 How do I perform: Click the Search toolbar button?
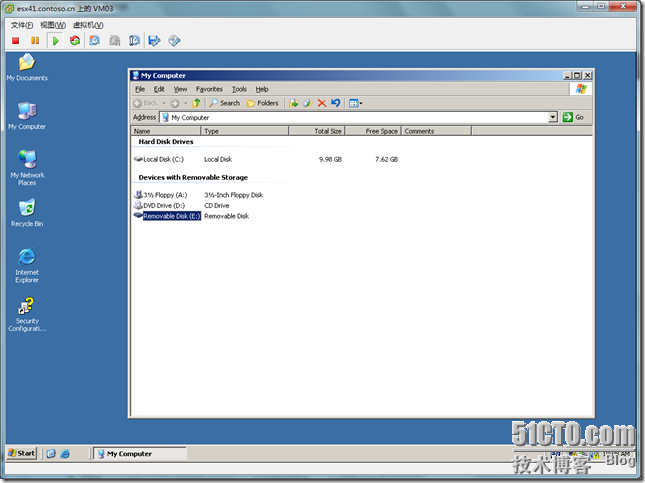point(225,103)
